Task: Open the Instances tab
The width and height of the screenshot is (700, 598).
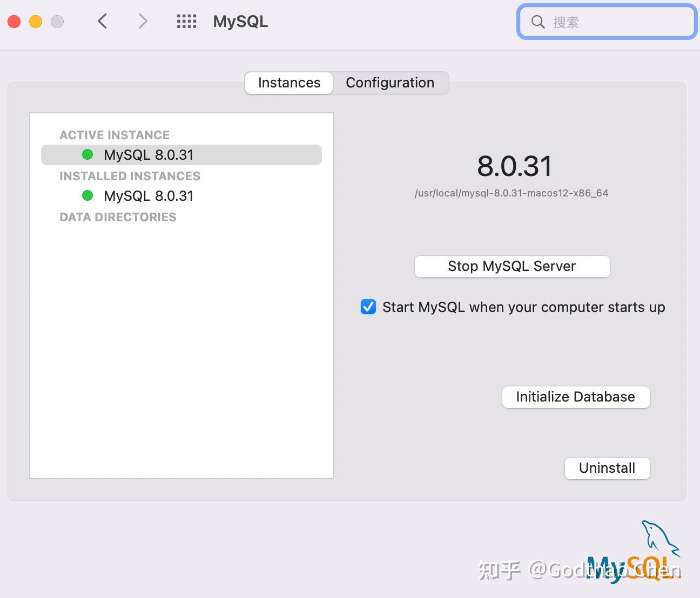Action: [288, 83]
